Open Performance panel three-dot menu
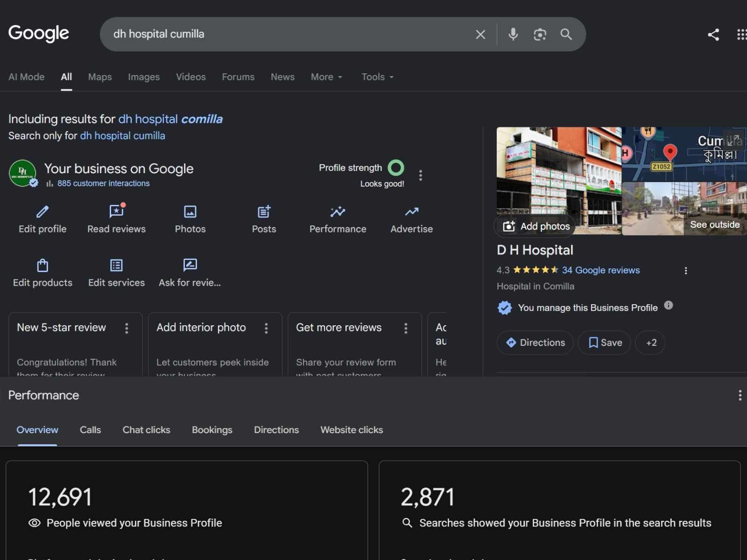Viewport: 747px width, 560px height. tap(740, 396)
